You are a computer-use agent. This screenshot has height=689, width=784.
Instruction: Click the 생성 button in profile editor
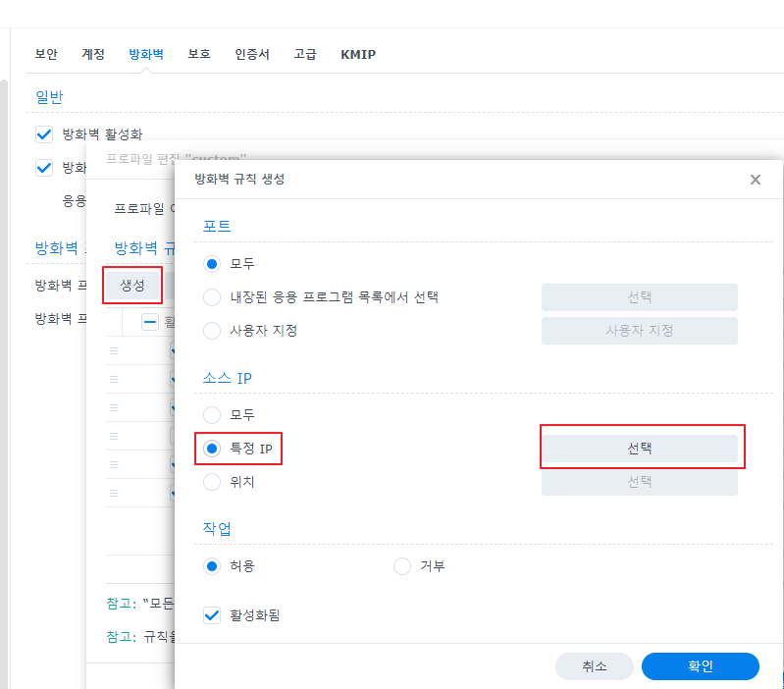pos(132,286)
